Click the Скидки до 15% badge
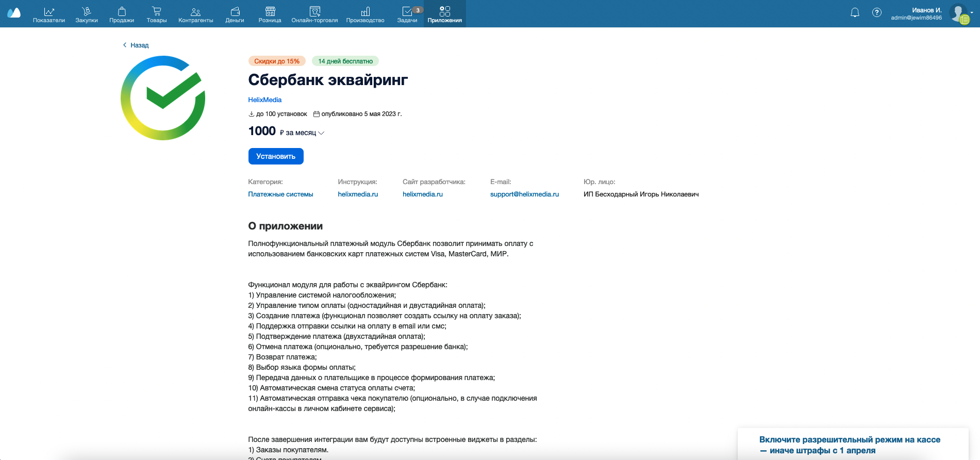980x460 pixels. pyautogui.click(x=277, y=61)
